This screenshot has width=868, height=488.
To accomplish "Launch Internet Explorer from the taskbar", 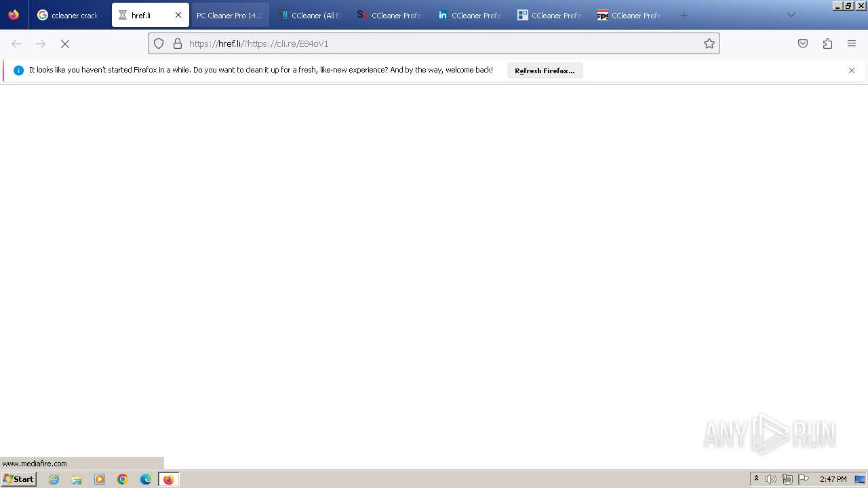I will click(x=54, y=479).
